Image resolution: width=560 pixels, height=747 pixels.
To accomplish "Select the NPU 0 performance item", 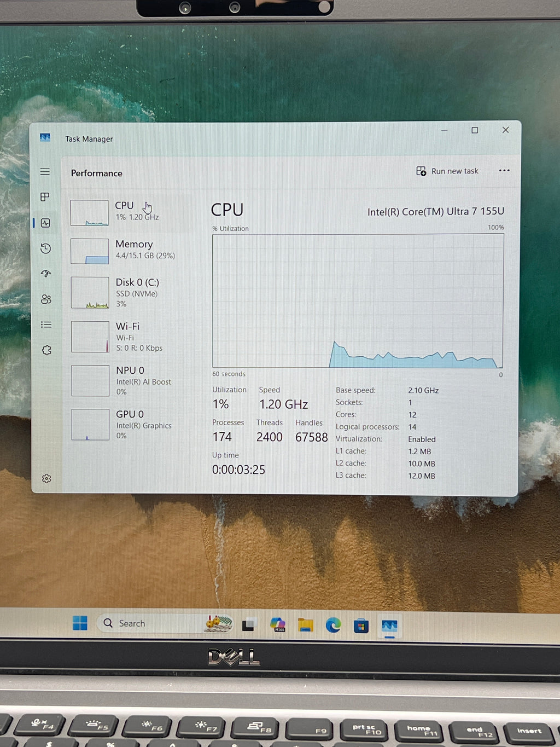I will click(131, 380).
